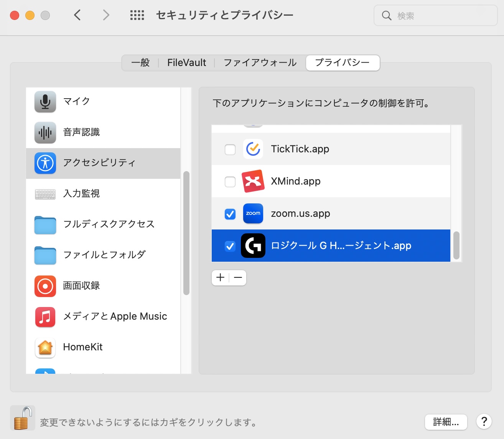Click the search magnifier icon
The width and height of the screenshot is (504, 439).
[x=387, y=16]
